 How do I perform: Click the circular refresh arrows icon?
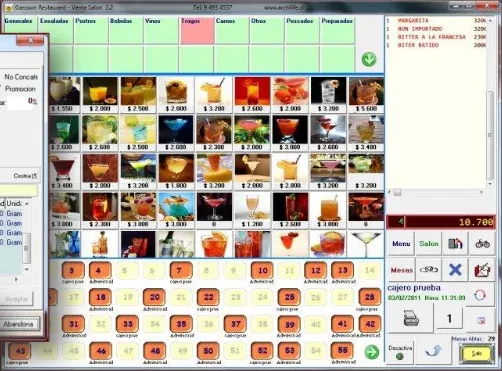480,295
